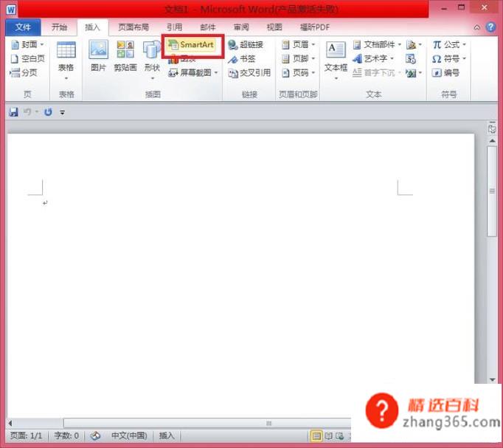
Task: Insert a page break (分页)
Action: 24,73
